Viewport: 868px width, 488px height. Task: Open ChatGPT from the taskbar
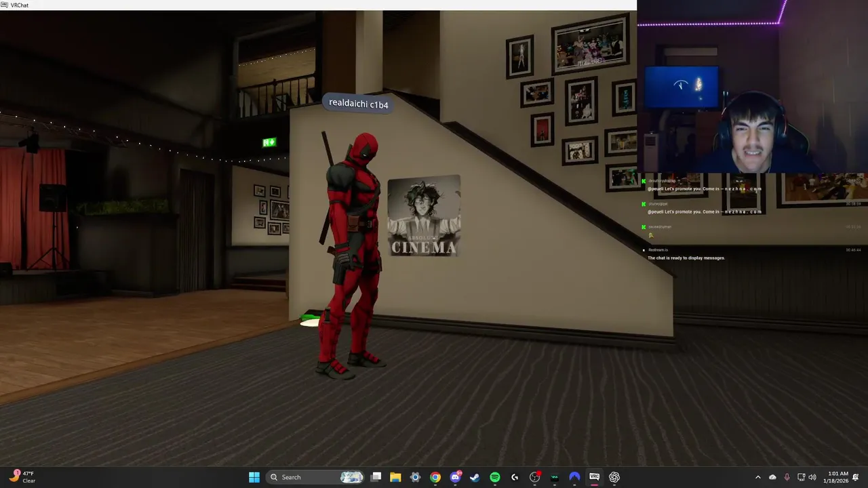614,477
